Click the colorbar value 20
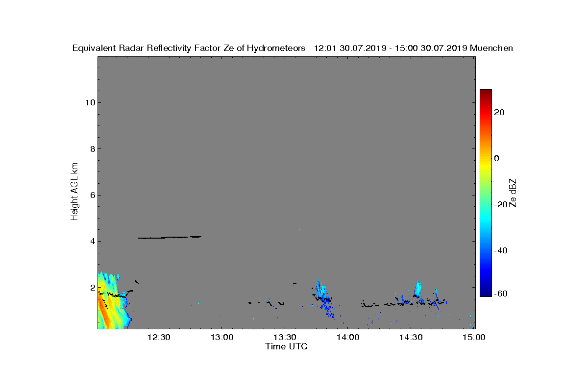Screen dimensions: 588x392 (500, 112)
